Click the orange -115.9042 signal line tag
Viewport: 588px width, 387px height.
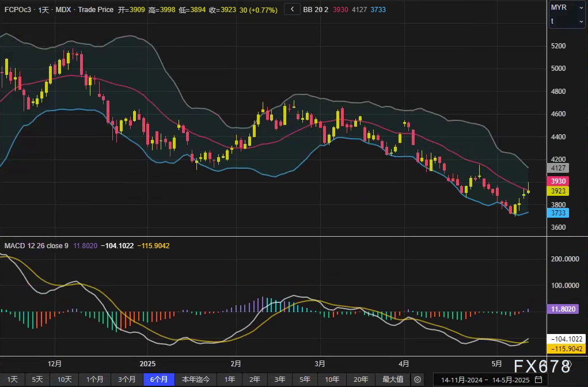[567, 349]
